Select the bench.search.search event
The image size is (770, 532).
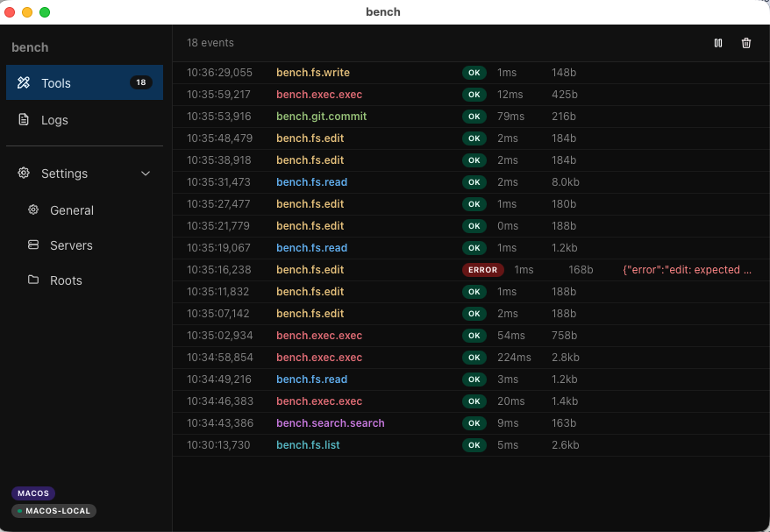coord(471,423)
